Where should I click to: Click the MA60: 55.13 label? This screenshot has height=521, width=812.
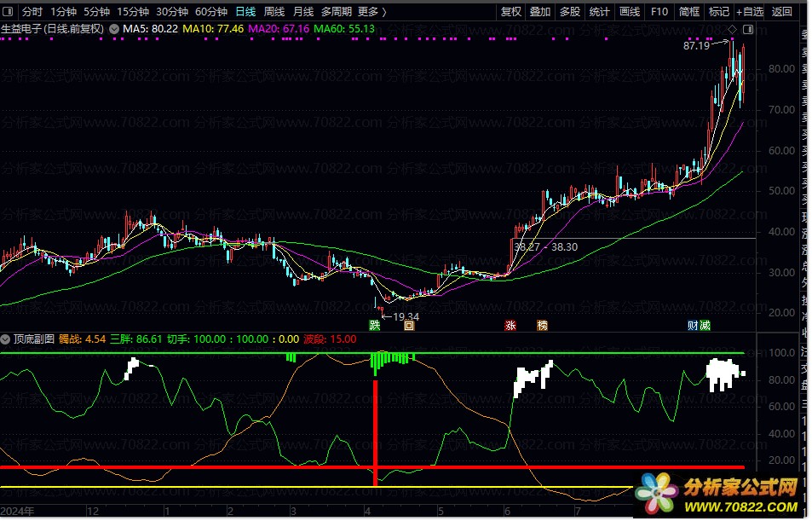[x=344, y=29]
